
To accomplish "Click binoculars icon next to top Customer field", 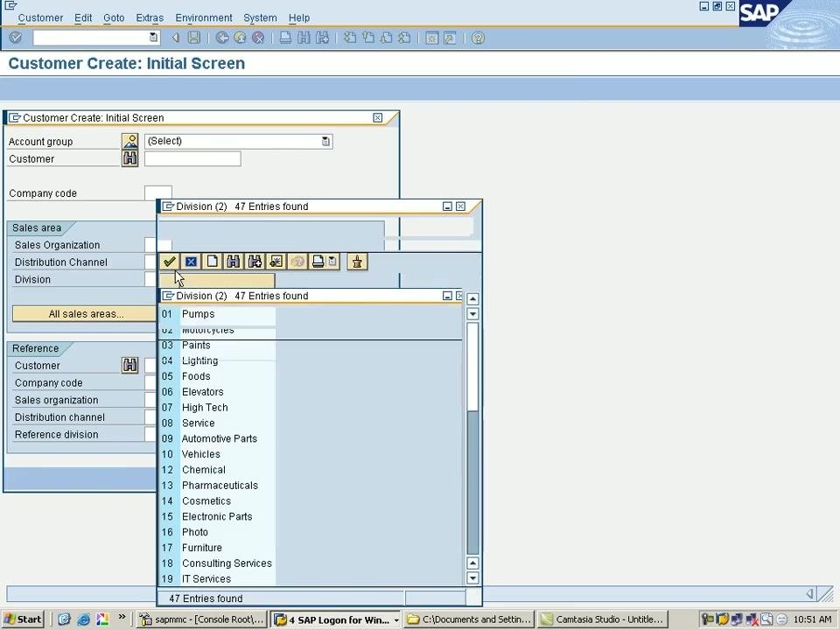I will click(130, 158).
